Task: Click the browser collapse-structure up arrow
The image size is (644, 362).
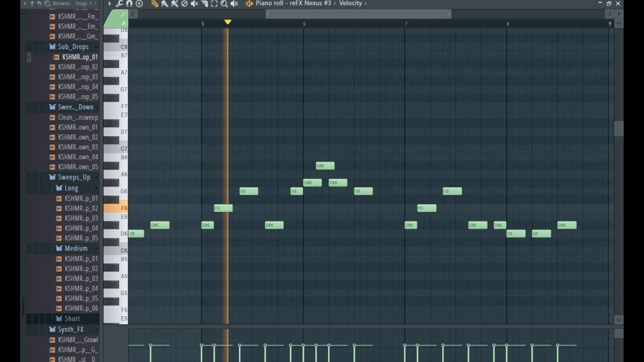Action: [32, 4]
